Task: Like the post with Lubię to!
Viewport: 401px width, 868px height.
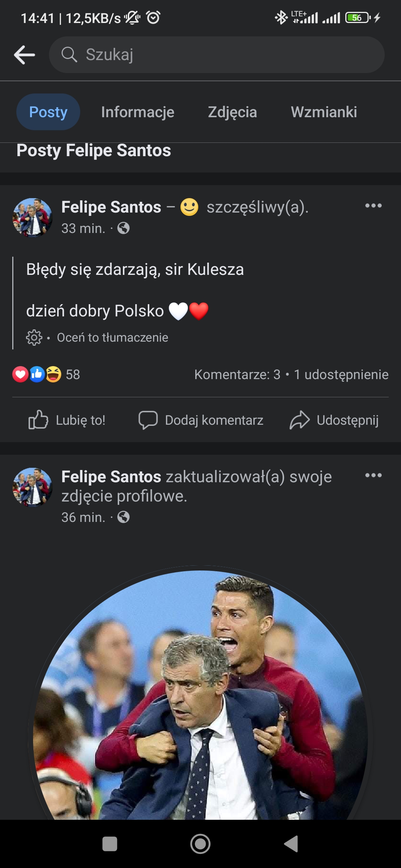Action: point(67,420)
